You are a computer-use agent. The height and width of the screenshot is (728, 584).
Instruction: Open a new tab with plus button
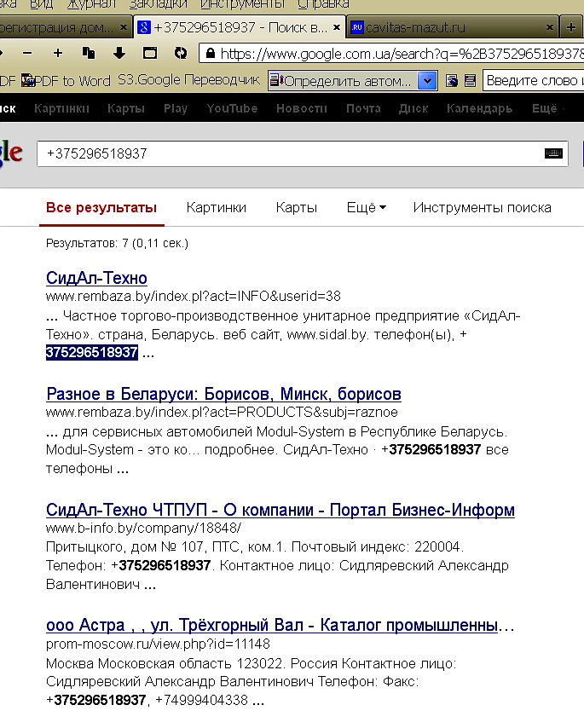(571, 27)
